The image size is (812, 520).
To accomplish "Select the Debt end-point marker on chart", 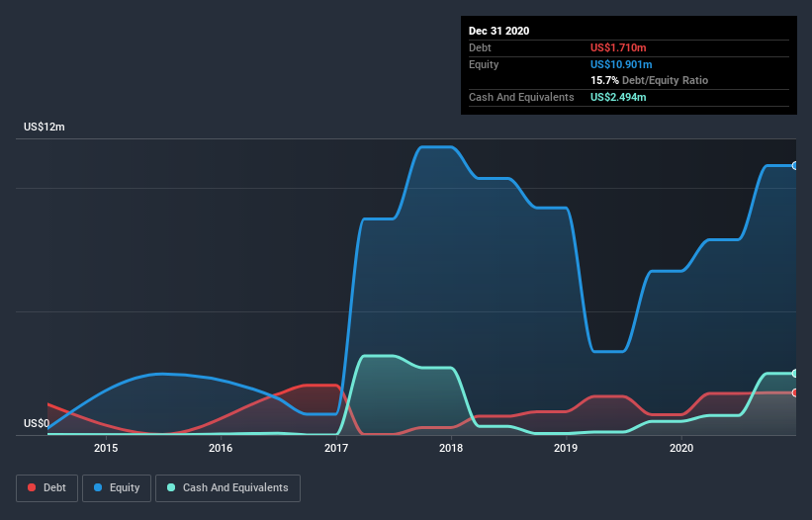I will [795, 392].
